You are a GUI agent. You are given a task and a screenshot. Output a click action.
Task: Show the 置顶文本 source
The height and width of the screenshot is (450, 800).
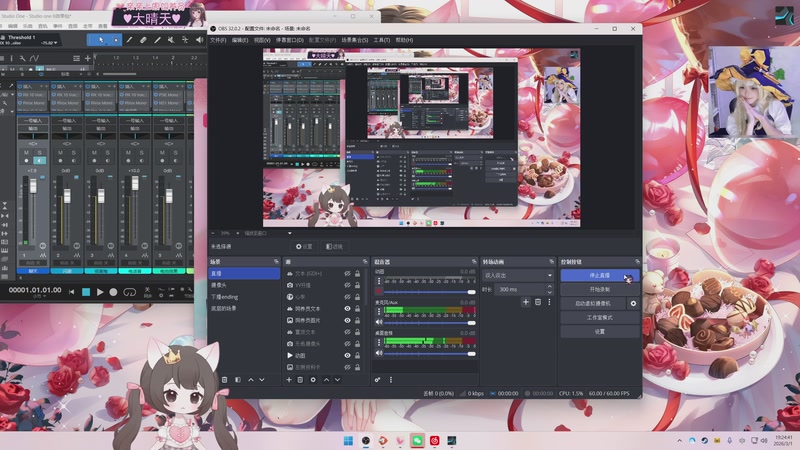347,332
